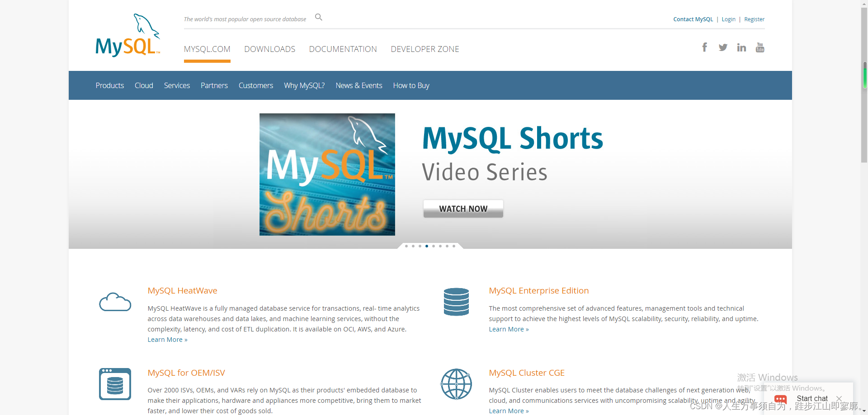
Task: Click the Contact MySQL link
Action: pos(693,19)
